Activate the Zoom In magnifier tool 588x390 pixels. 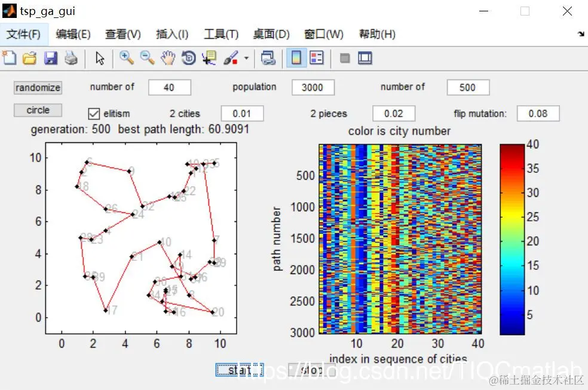[126, 58]
